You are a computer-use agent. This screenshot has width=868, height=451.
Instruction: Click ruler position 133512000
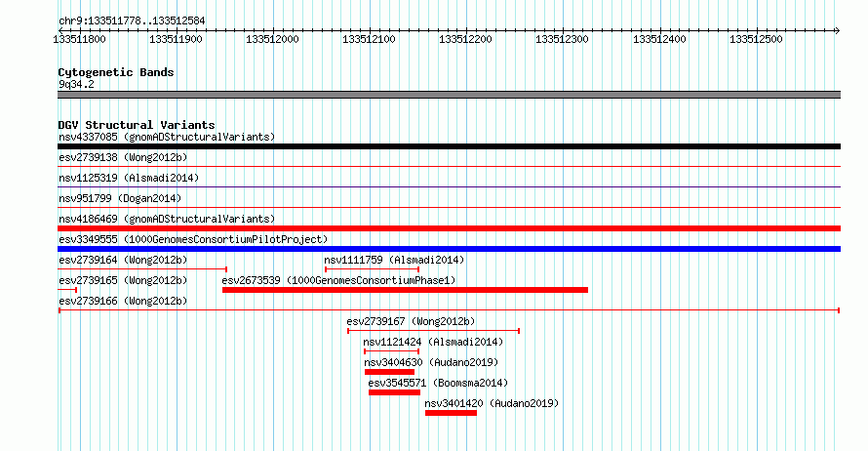pyautogui.click(x=272, y=39)
